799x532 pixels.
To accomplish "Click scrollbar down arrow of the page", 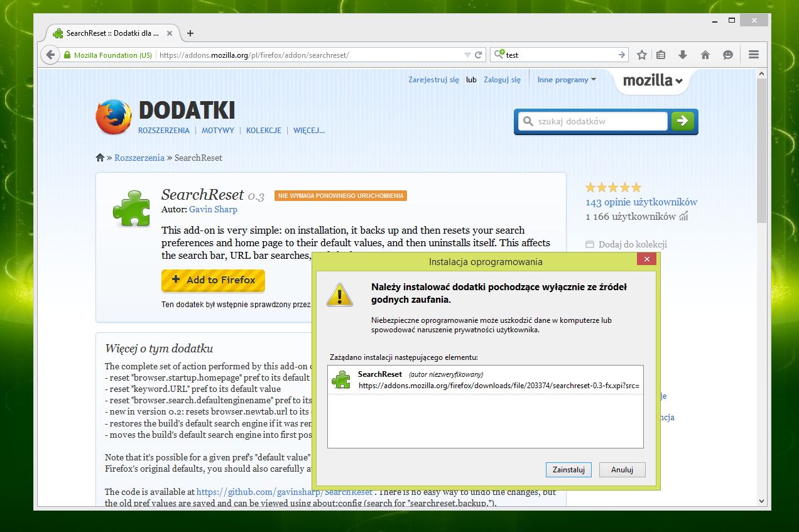I will tap(762, 501).
